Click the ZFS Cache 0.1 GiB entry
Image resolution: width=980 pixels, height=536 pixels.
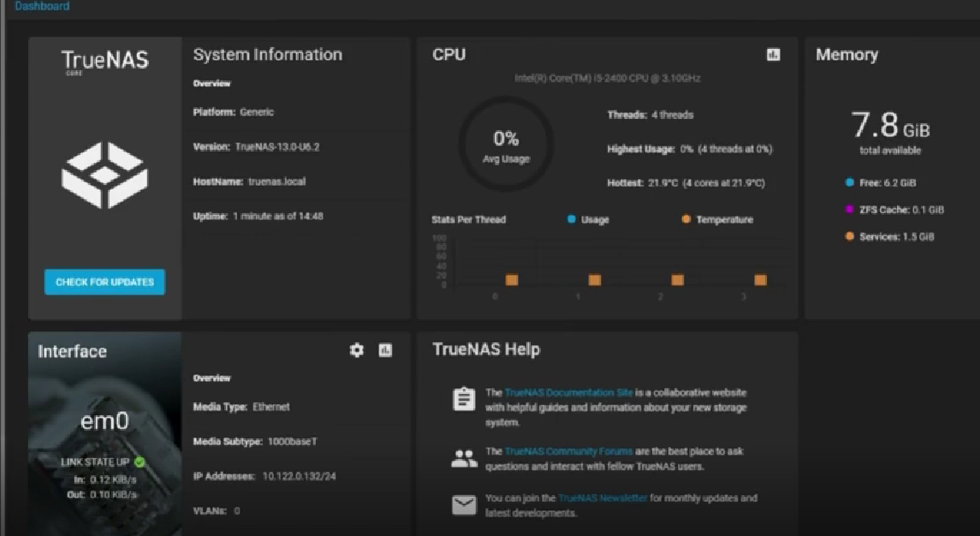(x=902, y=210)
